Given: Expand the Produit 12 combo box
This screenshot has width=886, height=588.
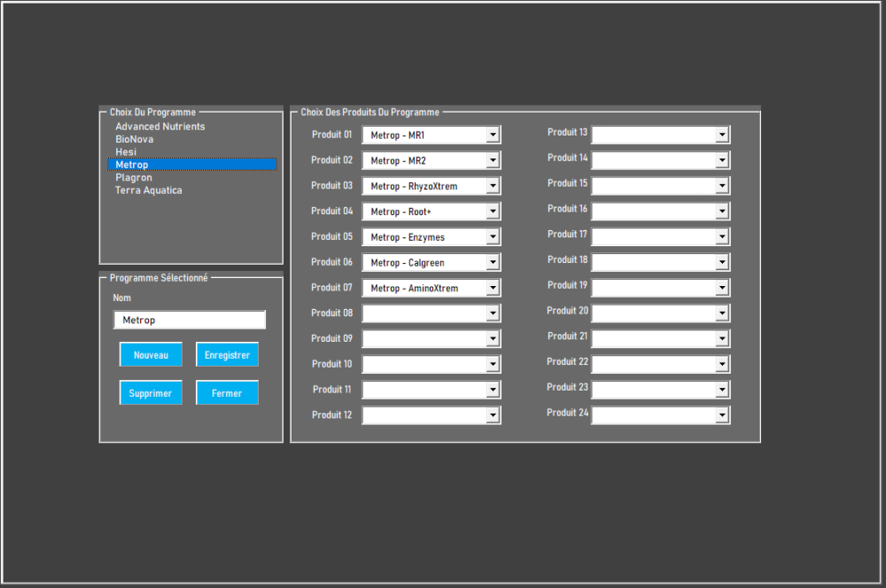Looking at the screenshot, I should [493, 415].
